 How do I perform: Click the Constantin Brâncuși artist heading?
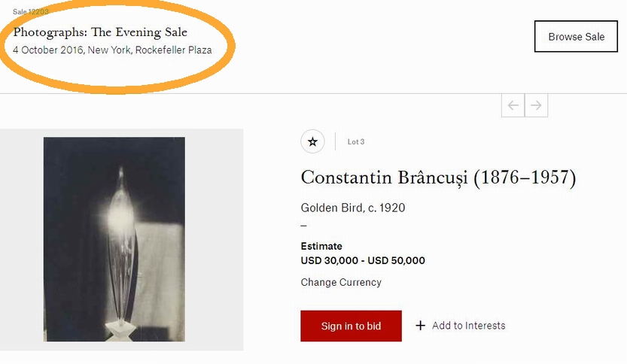point(438,177)
